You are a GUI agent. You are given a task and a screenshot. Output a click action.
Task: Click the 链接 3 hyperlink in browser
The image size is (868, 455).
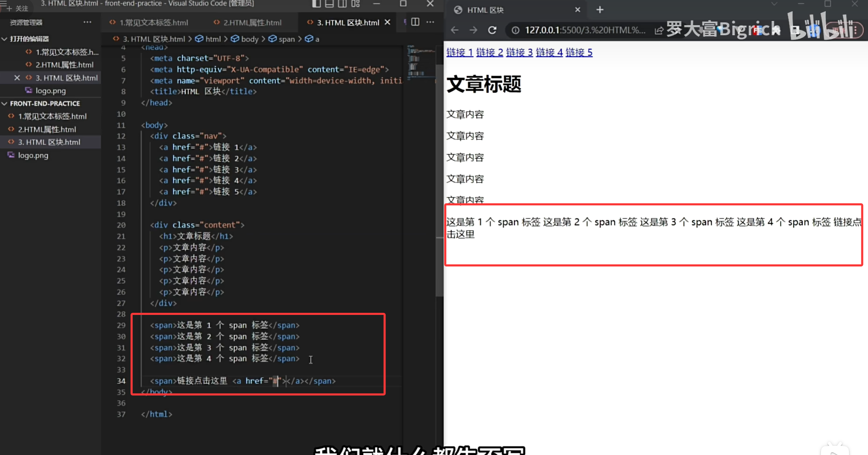coord(519,52)
